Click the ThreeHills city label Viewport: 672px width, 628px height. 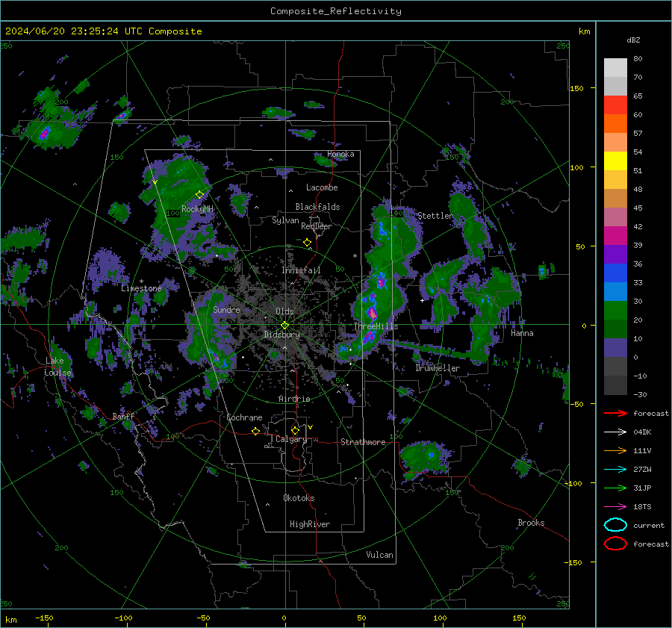[x=376, y=326]
